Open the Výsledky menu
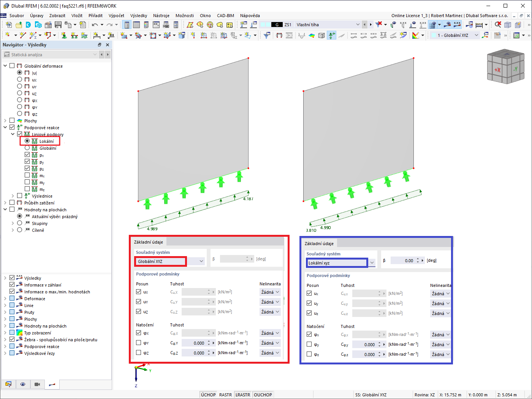 coord(138,16)
